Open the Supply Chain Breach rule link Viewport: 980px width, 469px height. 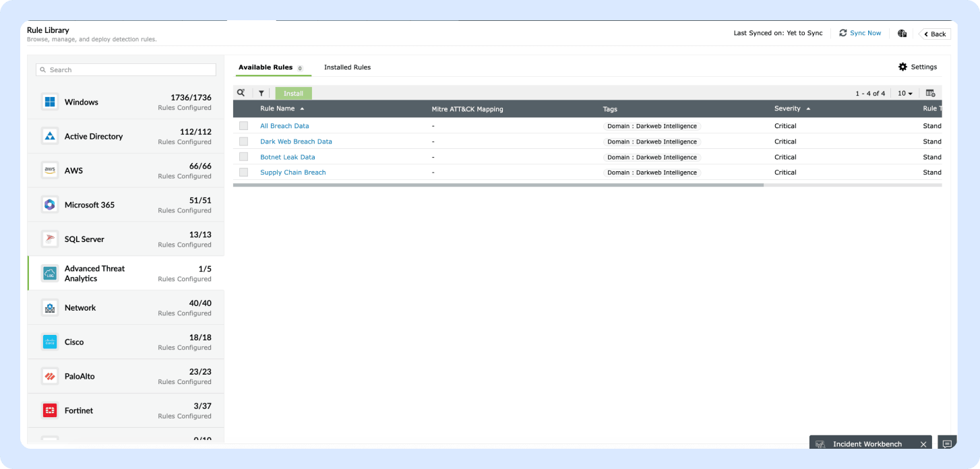[x=293, y=173]
